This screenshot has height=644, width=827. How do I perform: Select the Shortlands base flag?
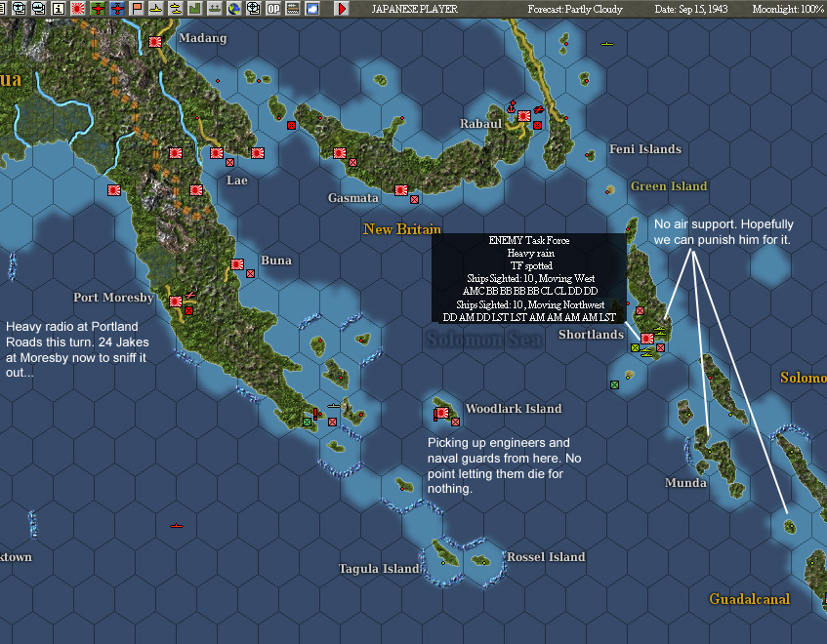[x=647, y=339]
